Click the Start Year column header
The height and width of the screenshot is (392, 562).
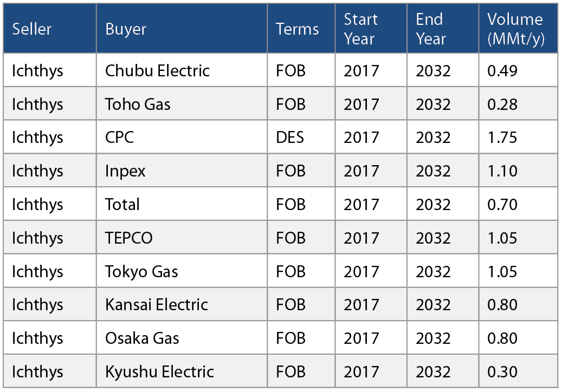pos(371,29)
